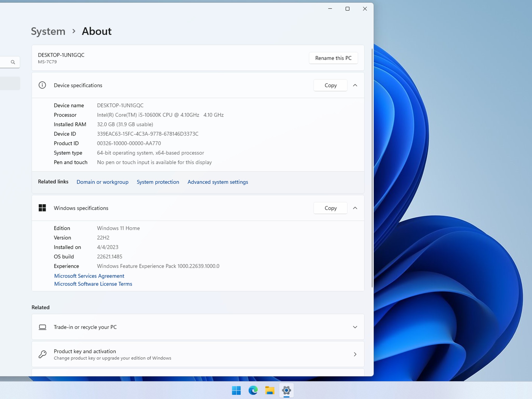532x399 pixels.
Task: Click the Settings gear icon in the taskbar
Action: point(287,390)
